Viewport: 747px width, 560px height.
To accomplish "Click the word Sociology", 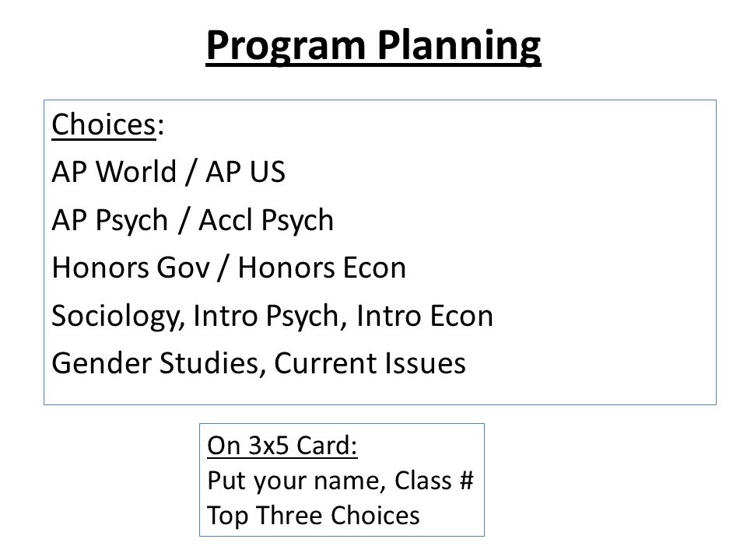I will (x=117, y=317).
